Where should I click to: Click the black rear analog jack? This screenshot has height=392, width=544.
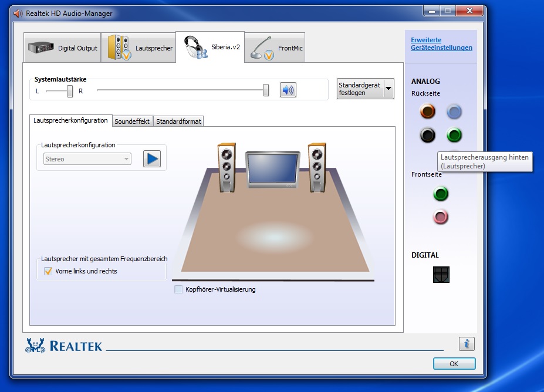coord(427,135)
